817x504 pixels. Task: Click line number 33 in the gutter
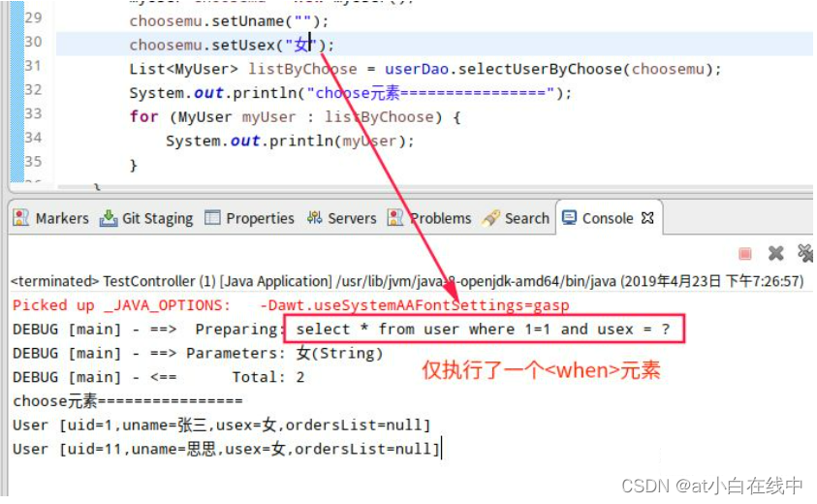coord(33,113)
